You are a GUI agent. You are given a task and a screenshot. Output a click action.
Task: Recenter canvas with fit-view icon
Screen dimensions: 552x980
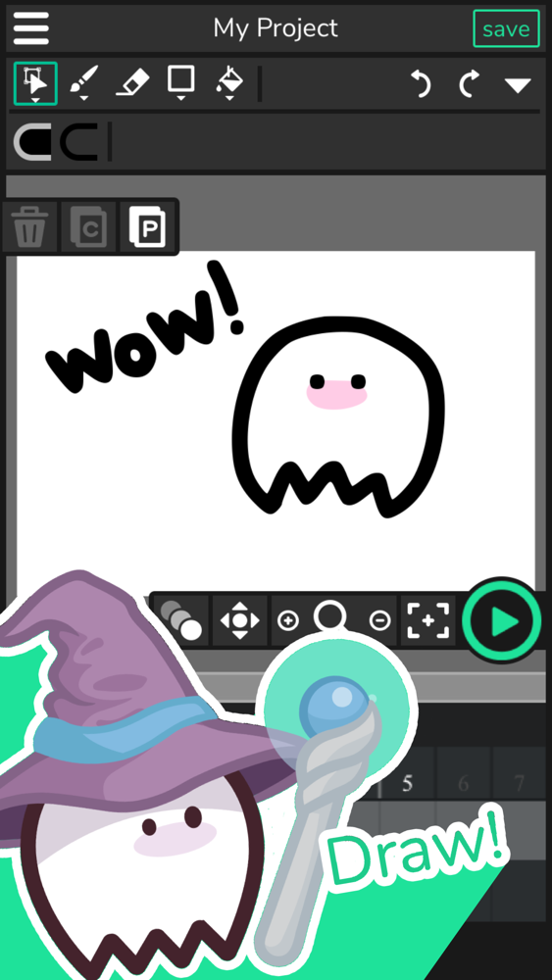tap(428, 620)
